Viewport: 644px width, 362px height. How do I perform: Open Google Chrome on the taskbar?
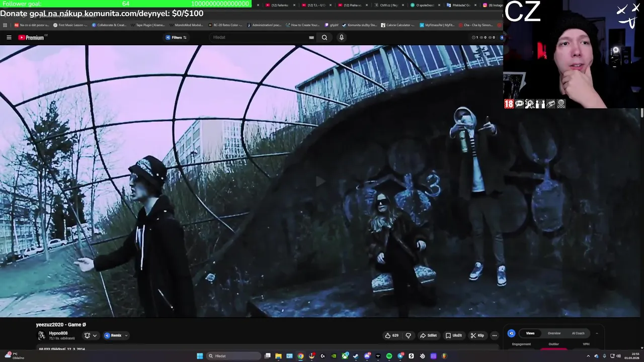click(300, 356)
